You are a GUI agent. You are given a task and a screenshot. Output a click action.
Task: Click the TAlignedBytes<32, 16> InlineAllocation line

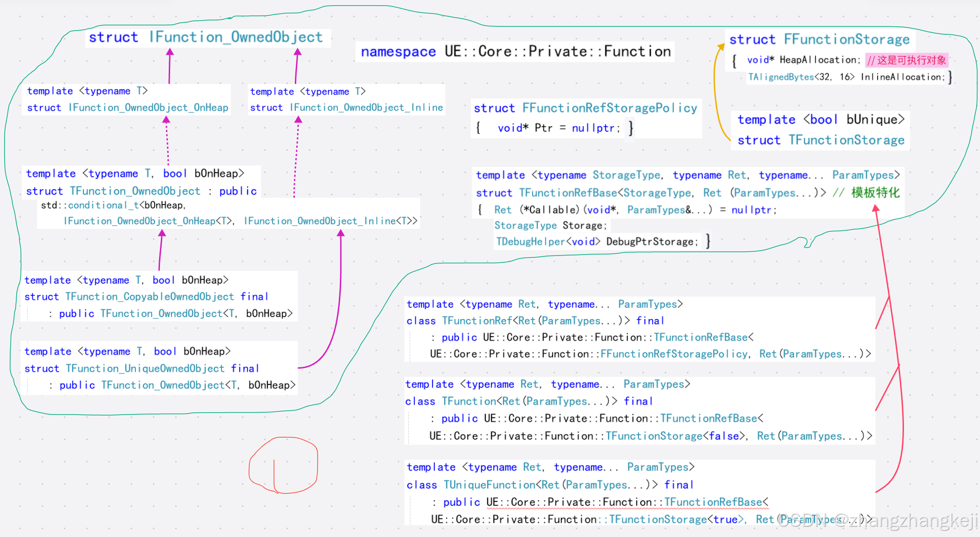846,77
